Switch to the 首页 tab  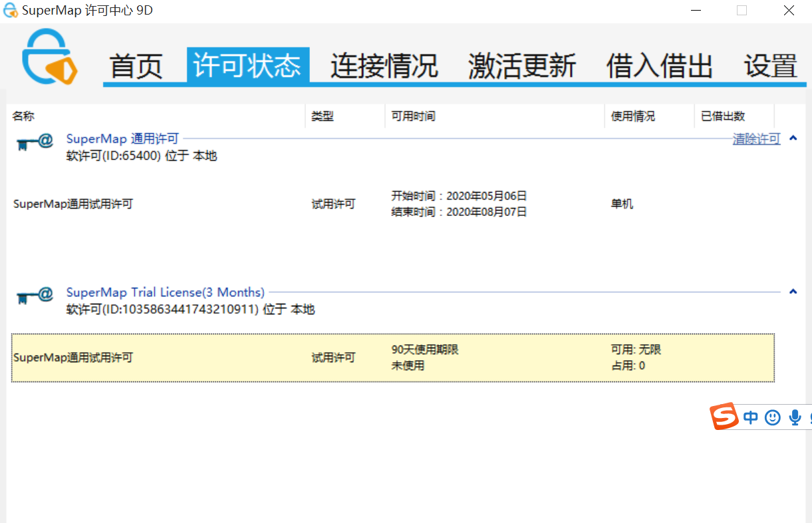136,66
